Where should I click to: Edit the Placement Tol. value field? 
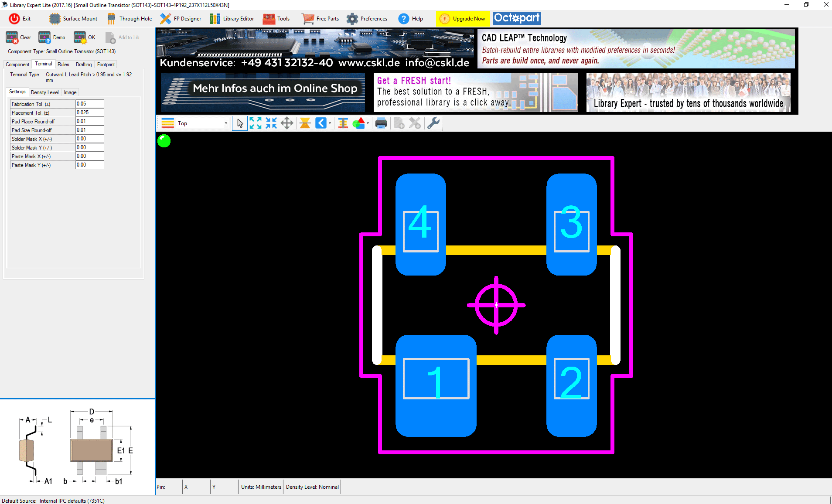click(90, 112)
